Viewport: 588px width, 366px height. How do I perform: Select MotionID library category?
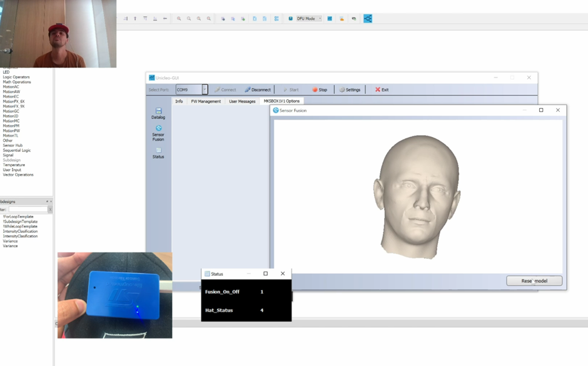[11, 116]
